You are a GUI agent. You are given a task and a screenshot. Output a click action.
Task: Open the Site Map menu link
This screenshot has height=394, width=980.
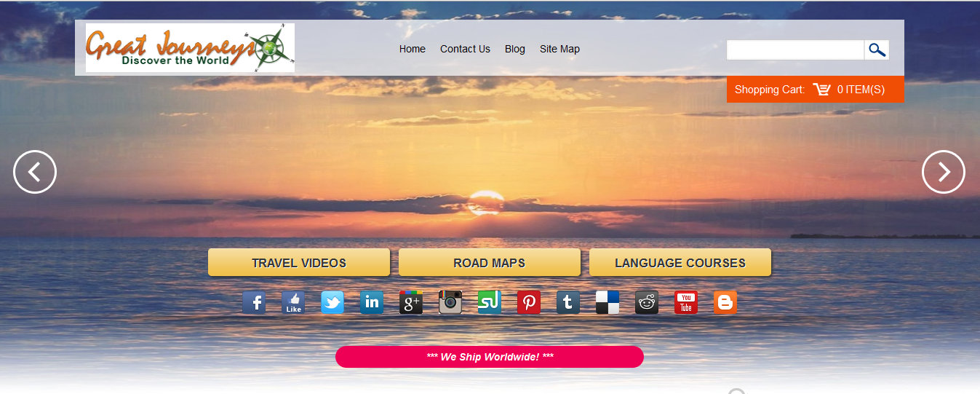click(x=559, y=50)
